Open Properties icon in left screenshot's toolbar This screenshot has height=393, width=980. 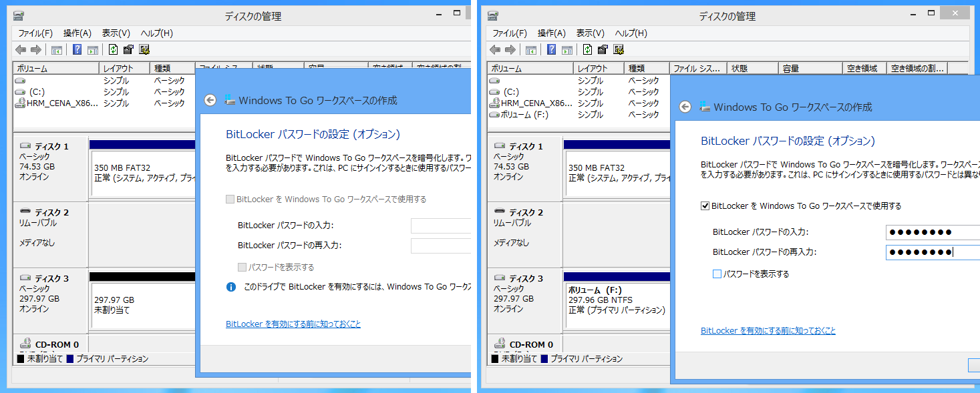128,49
